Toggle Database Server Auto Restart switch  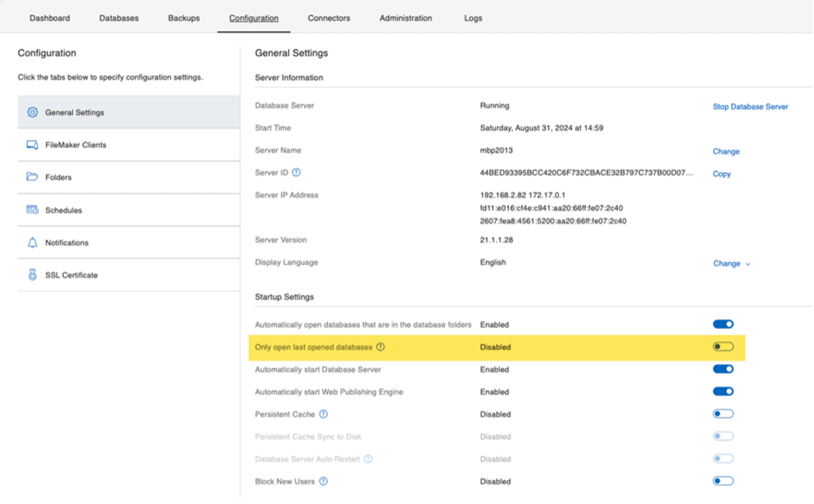click(723, 459)
